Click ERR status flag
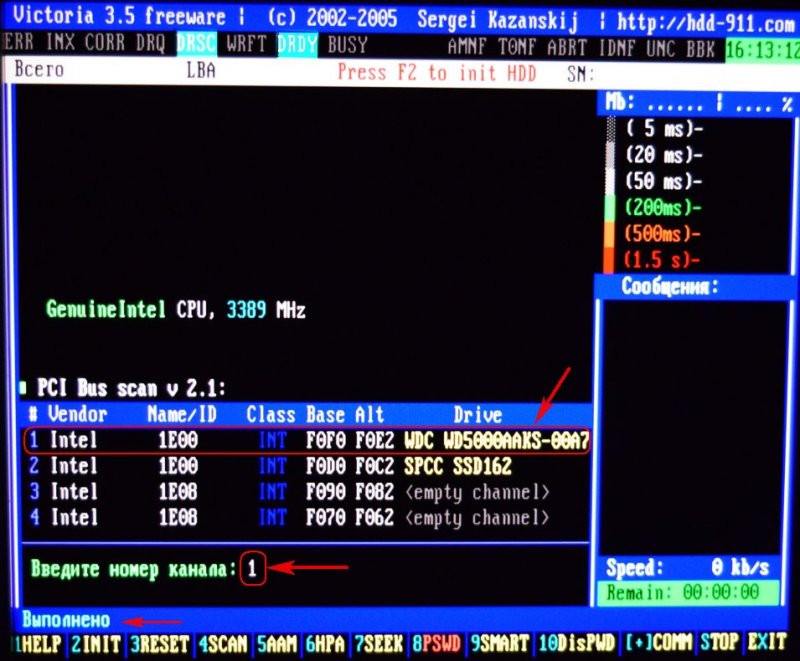This screenshot has width=800, height=661. pos(18,42)
